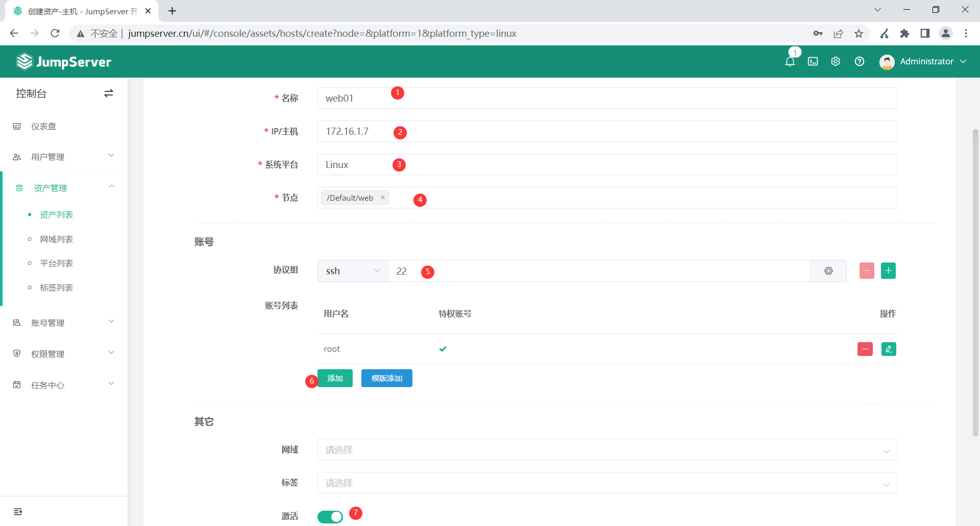Image resolution: width=980 pixels, height=526 pixels.
Task: Remove the /Default/web node tag
Action: tap(383, 198)
